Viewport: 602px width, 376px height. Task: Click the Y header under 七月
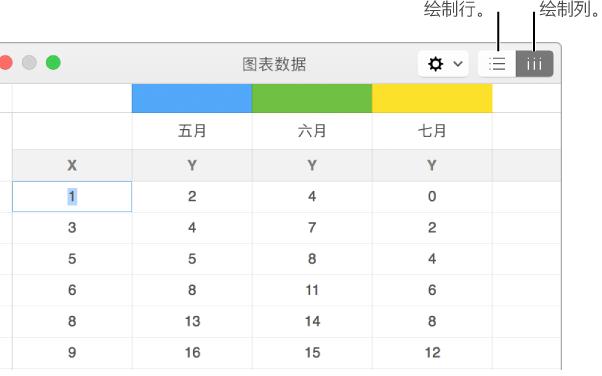point(432,166)
